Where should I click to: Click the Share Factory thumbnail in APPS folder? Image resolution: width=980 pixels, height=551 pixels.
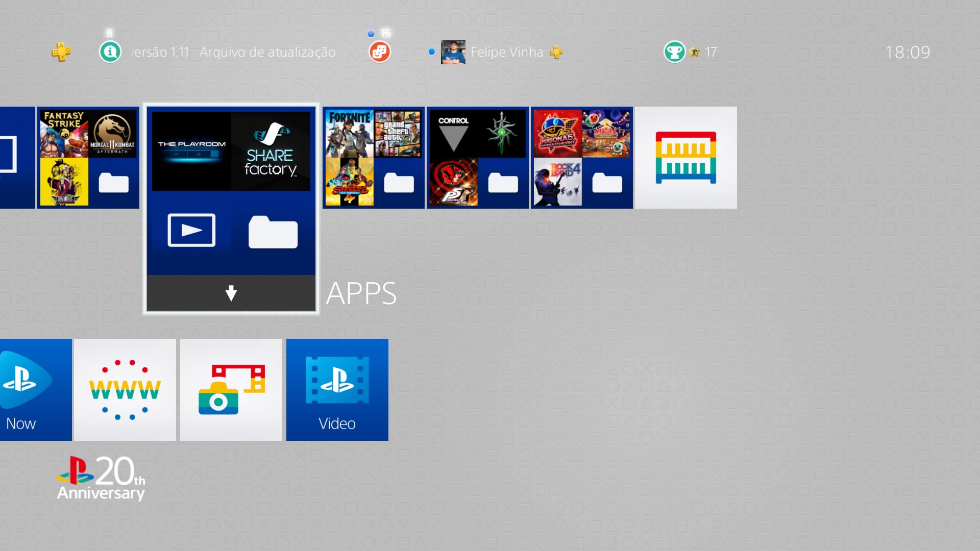coord(271,152)
